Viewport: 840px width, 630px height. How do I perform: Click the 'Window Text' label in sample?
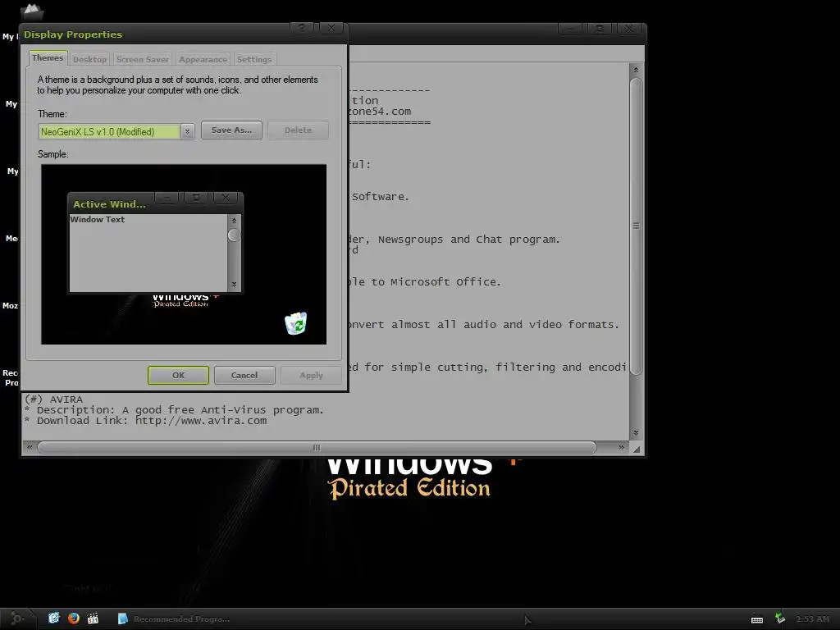[98, 219]
